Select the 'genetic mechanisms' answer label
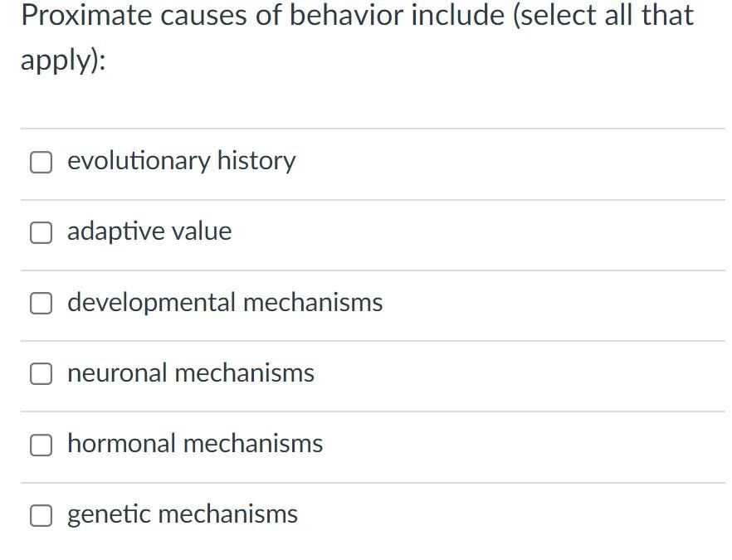Image resolution: width=732 pixels, height=560 pixels. click(183, 514)
